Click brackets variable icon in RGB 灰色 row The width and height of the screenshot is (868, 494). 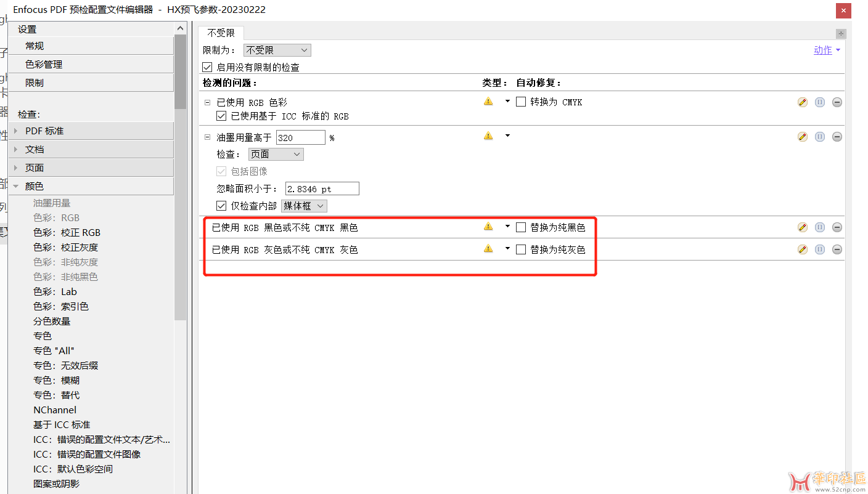(820, 249)
